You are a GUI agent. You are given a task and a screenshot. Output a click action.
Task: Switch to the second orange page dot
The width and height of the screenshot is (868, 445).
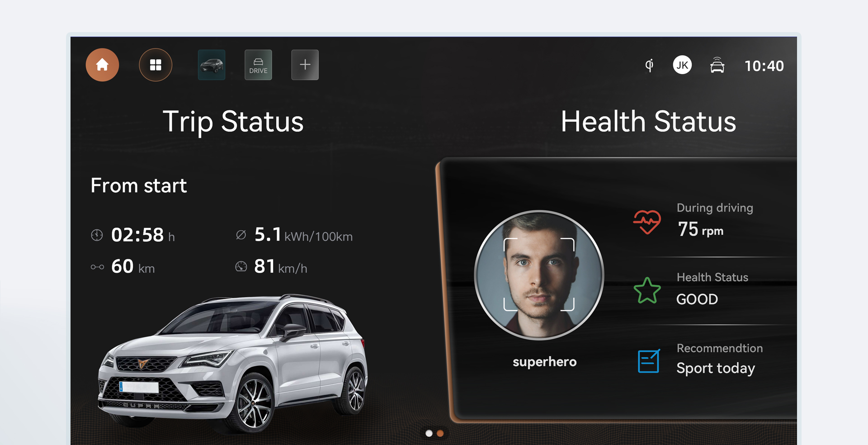440,433
